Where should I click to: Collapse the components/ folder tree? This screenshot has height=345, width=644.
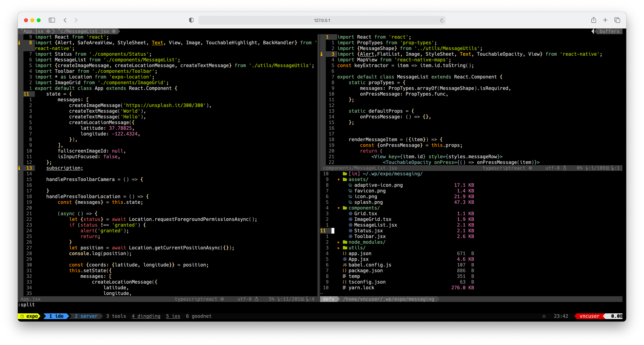point(339,208)
